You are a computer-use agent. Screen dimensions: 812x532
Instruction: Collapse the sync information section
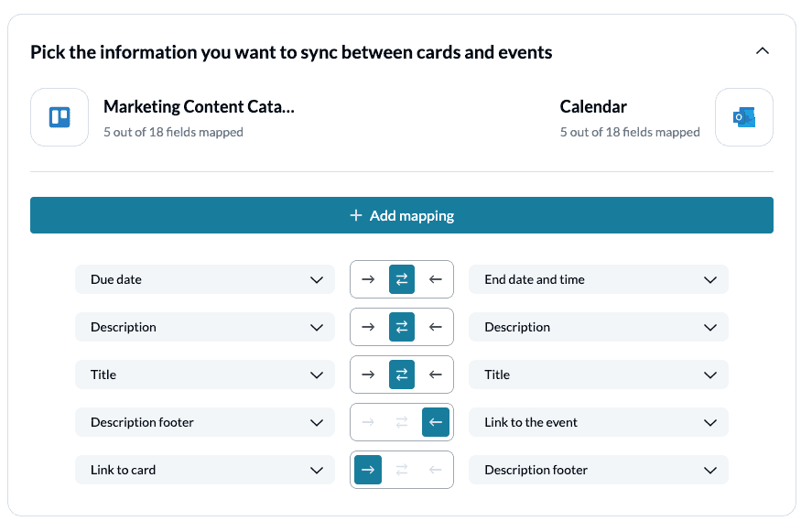[x=763, y=50]
